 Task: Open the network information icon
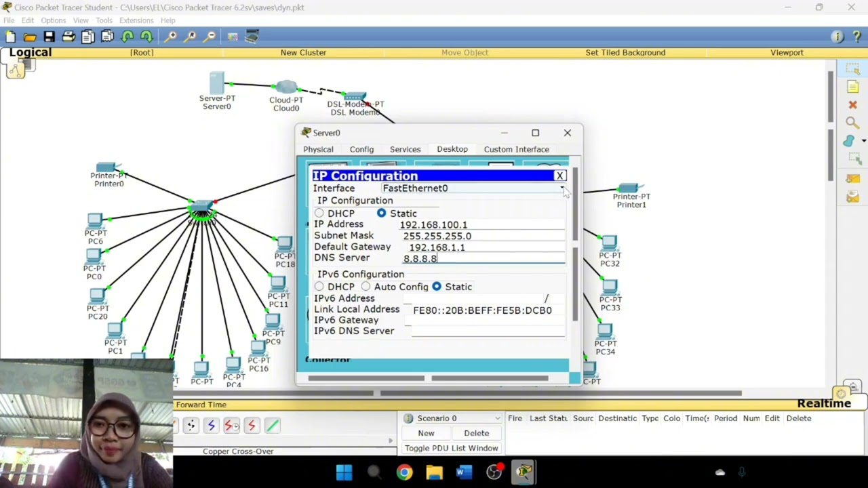pyautogui.click(x=837, y=37)
